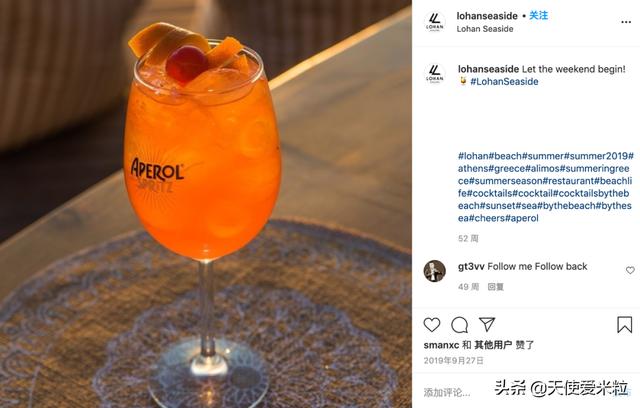Open the Lohan Seaside location link
The image size is (640, 408).
(485, 29)
